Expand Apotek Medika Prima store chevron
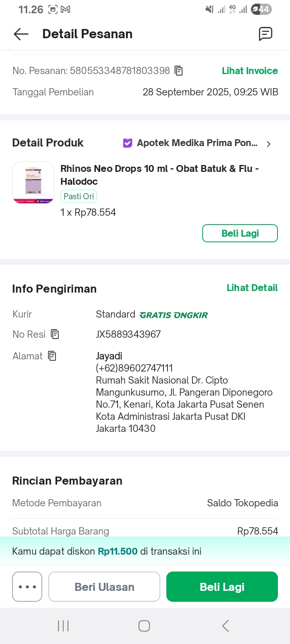 (x=269, y=144)
